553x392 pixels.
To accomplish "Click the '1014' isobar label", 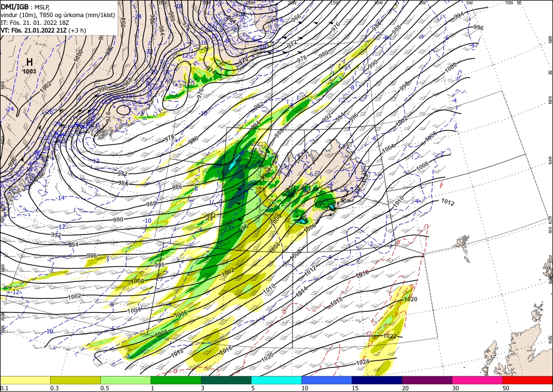I will coord(302,292).
